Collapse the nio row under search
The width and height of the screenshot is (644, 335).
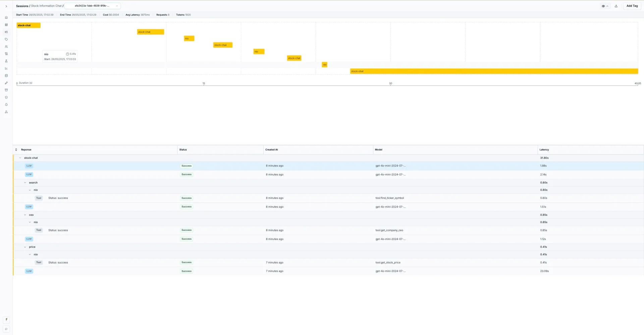(30, 190)
